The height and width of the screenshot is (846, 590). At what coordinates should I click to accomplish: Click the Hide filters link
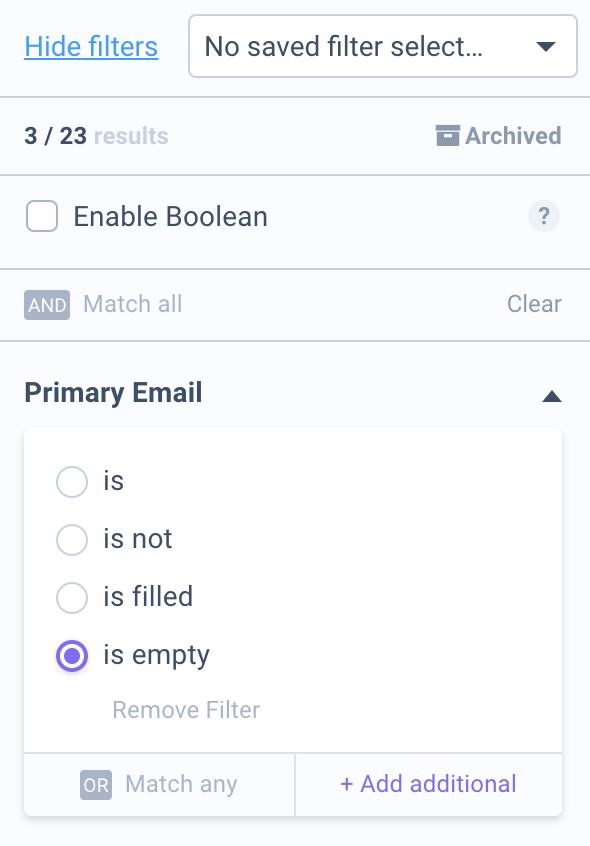[91, 46]
